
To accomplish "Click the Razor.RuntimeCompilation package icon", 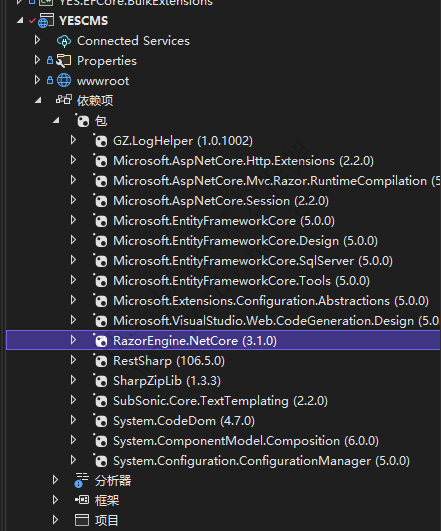I will pos(101,180).
